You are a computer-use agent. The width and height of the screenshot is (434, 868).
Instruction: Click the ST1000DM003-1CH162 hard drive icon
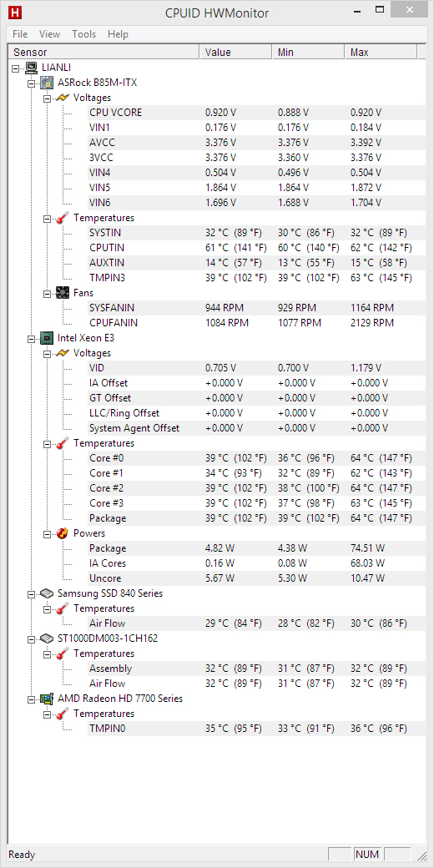[x=47, y=638]
